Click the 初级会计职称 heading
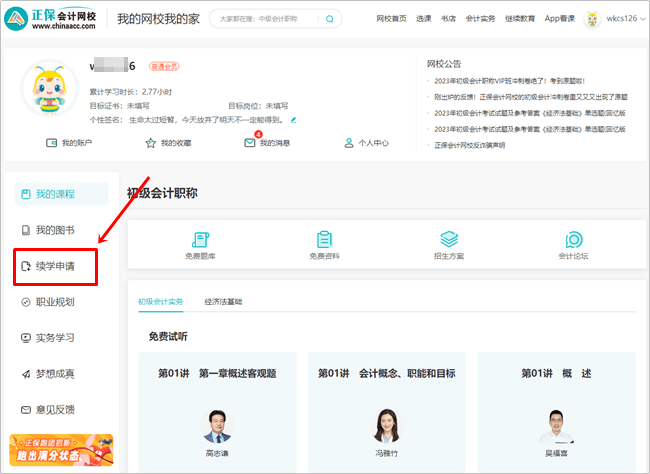This screenshot has width=650, height=474. (162, 193)
